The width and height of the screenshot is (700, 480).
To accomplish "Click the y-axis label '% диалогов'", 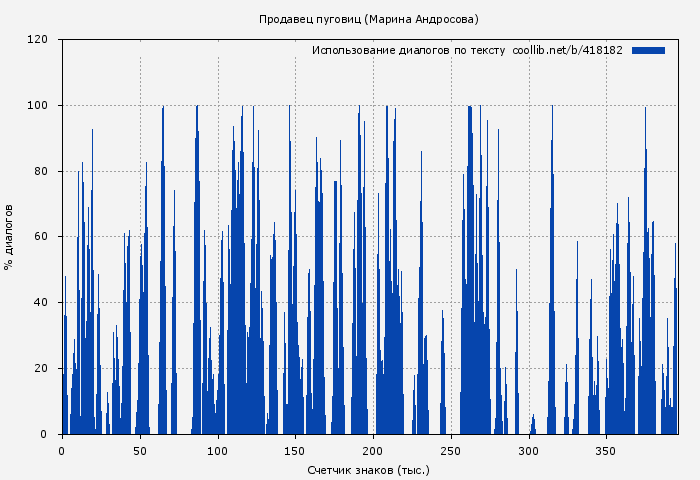I will 9,237.
